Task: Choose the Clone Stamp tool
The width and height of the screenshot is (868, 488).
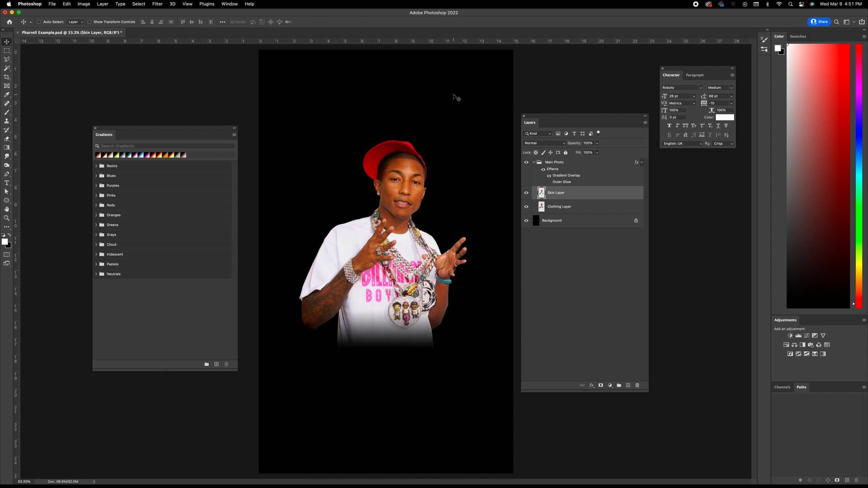Action: pyautogui.click(x=7, y=121)
